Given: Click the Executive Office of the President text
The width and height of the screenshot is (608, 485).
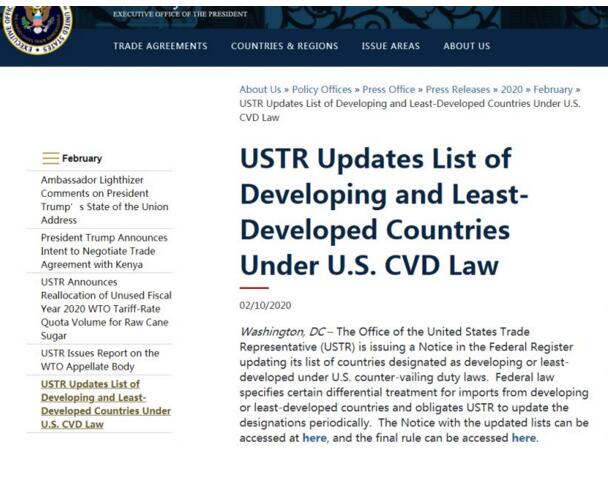Looking at the screenshot, I should [180, 14].
